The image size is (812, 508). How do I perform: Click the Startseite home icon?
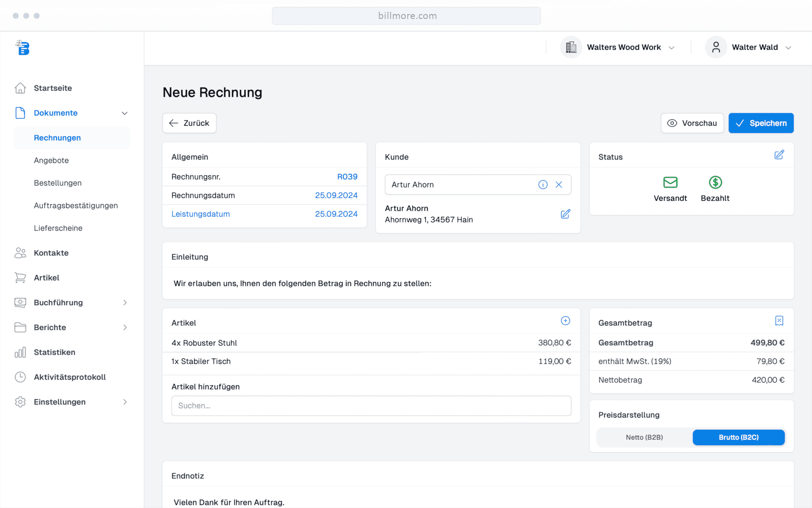click(x=20, y=88)
